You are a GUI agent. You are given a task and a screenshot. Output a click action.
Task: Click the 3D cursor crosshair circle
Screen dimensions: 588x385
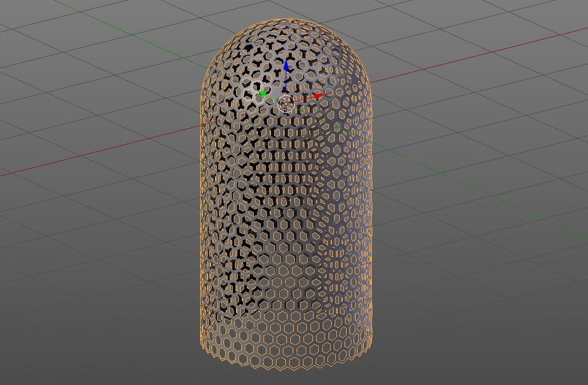coord(286,103)
